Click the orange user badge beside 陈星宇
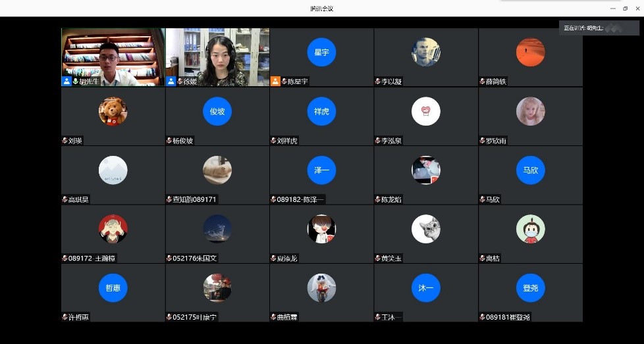644x344 pixels. 275,82
